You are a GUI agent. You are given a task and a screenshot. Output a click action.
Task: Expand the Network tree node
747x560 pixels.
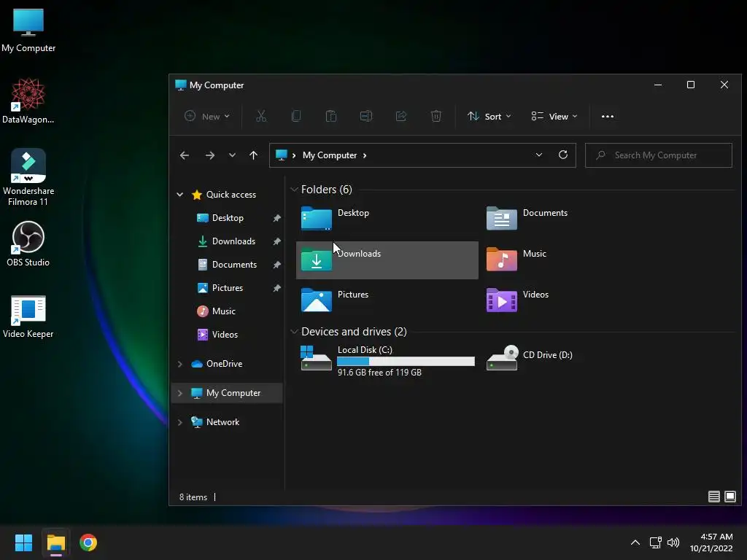pyautogui.click(x=180, y=422)
